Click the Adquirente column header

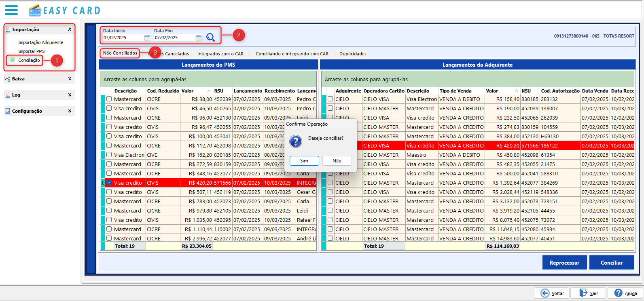coord(348,91)
